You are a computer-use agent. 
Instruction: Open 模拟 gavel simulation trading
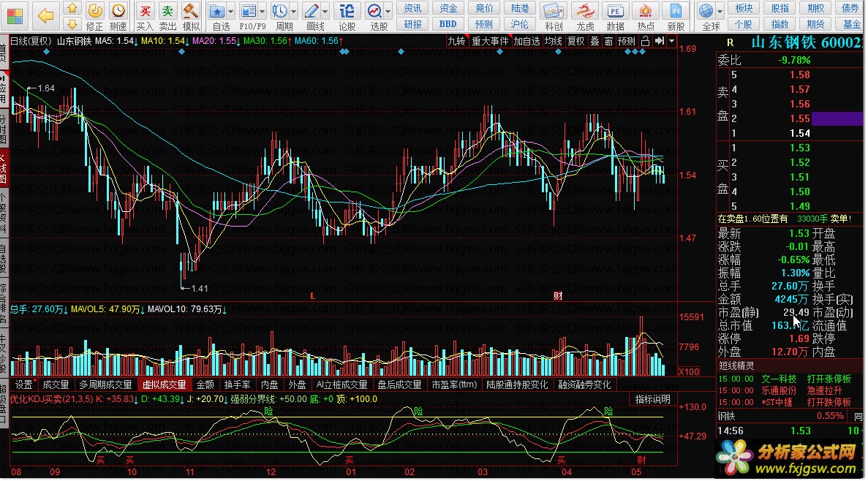tap(191, 16)
